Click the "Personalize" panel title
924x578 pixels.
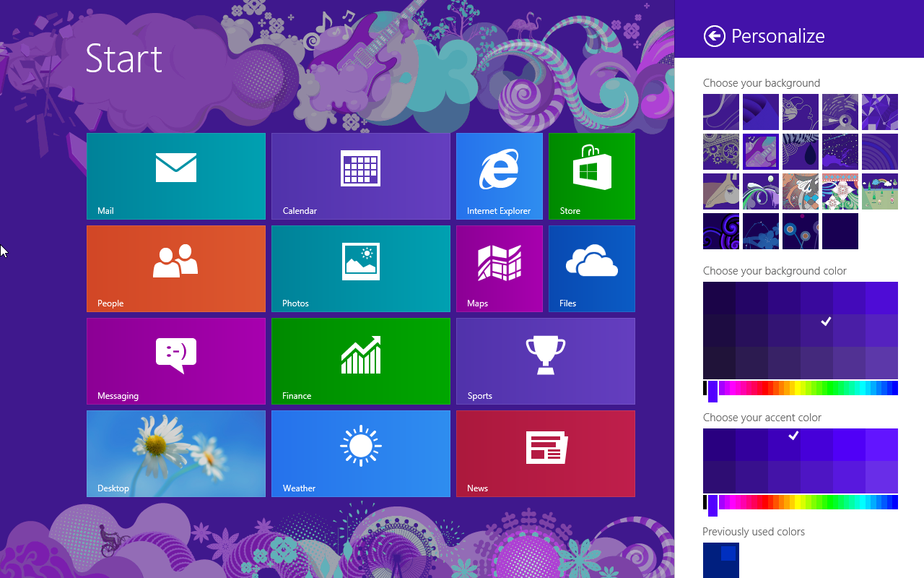pos(778,36)
